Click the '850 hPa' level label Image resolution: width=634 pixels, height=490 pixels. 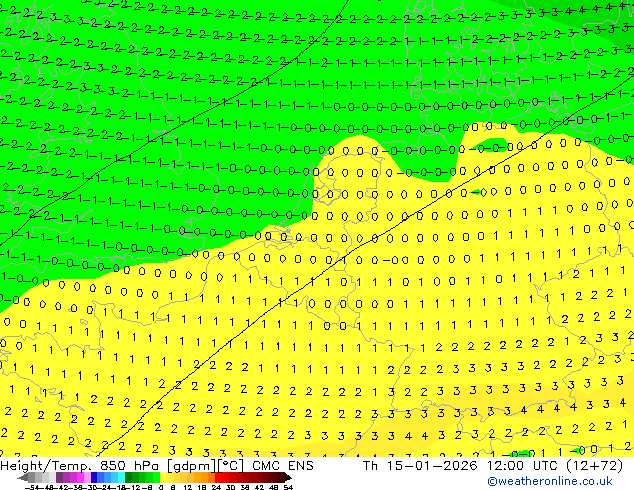pyautogui.click(x=129, y=466)
